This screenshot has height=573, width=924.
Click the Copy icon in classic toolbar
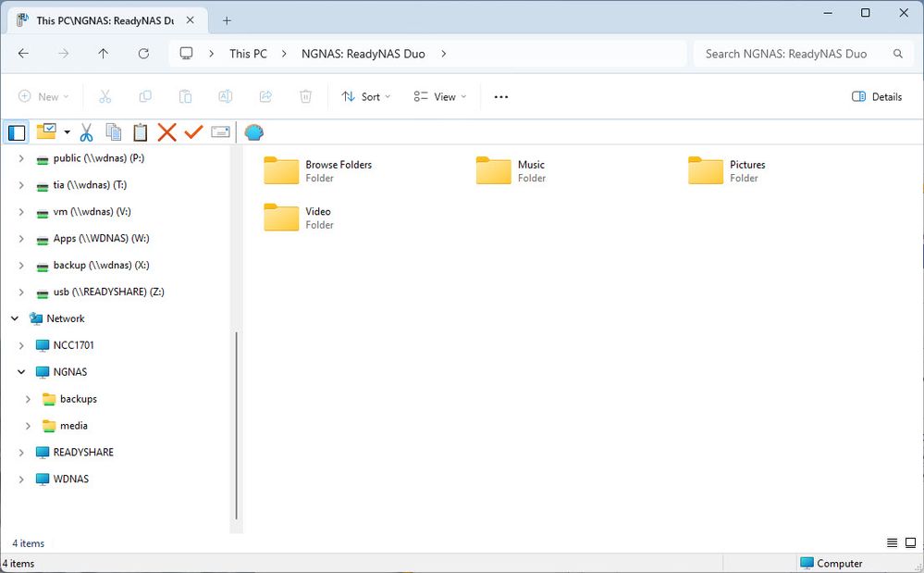click(113, 132)
